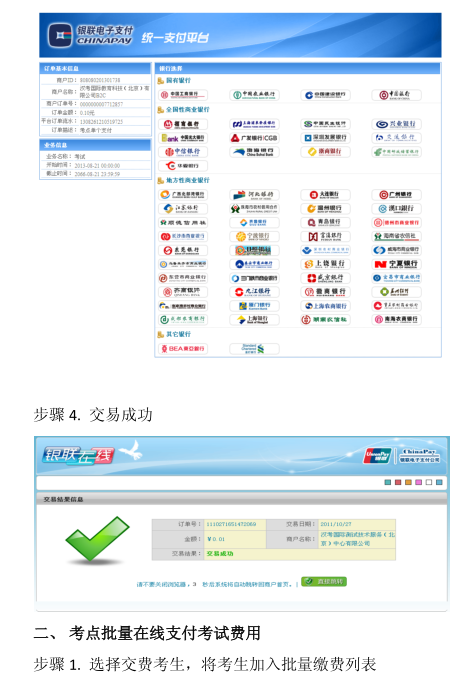Click the green 直接跳转 button
The width and height of the screenshot is (467, 687).
[324, 581]
